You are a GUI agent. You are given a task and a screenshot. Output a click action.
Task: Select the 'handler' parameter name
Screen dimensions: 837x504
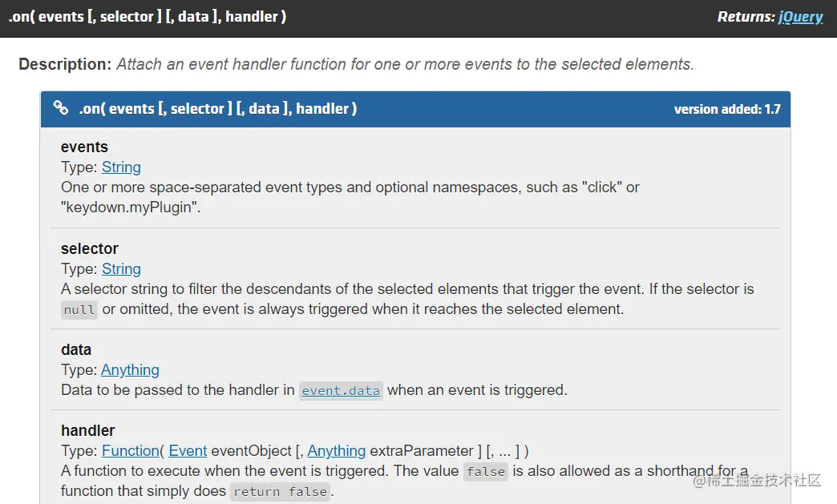[88, 430]
